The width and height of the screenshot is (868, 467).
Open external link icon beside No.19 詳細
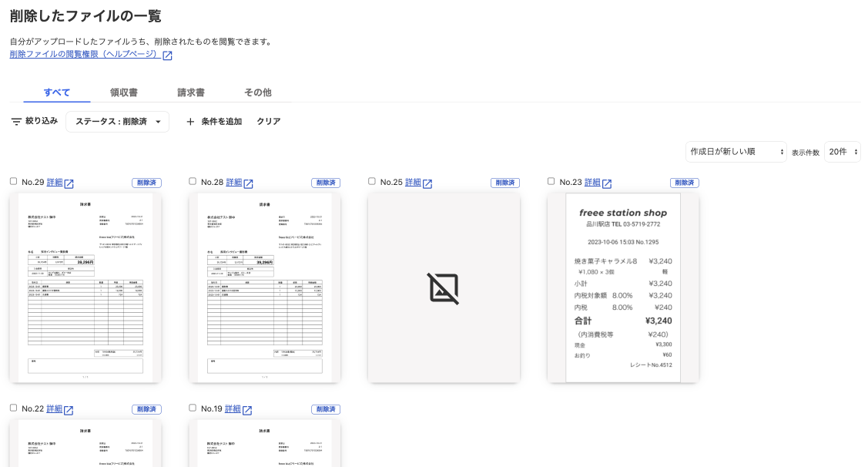tap(247, 410)
